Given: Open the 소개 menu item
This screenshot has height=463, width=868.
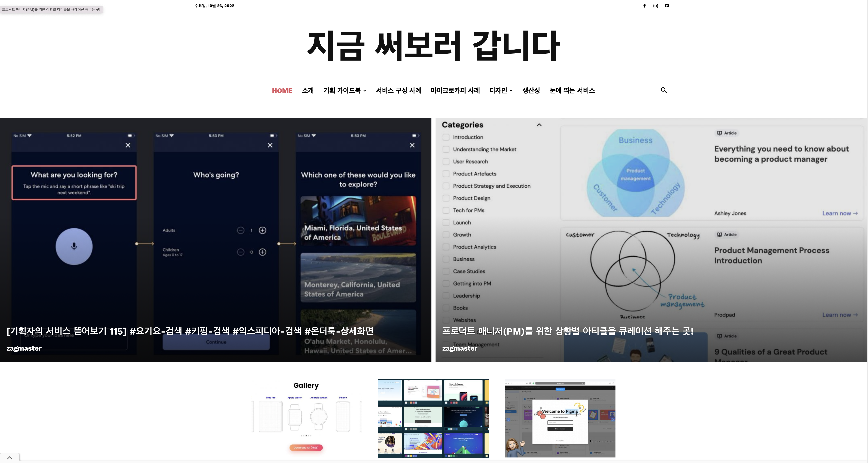Looking at the screenshot, I should [x=308, y=90].
